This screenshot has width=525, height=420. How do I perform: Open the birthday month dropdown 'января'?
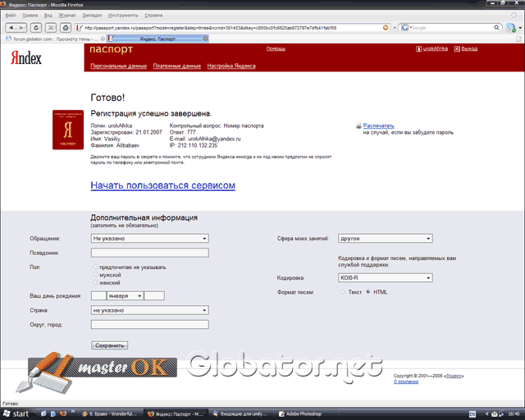pos(126,296)
